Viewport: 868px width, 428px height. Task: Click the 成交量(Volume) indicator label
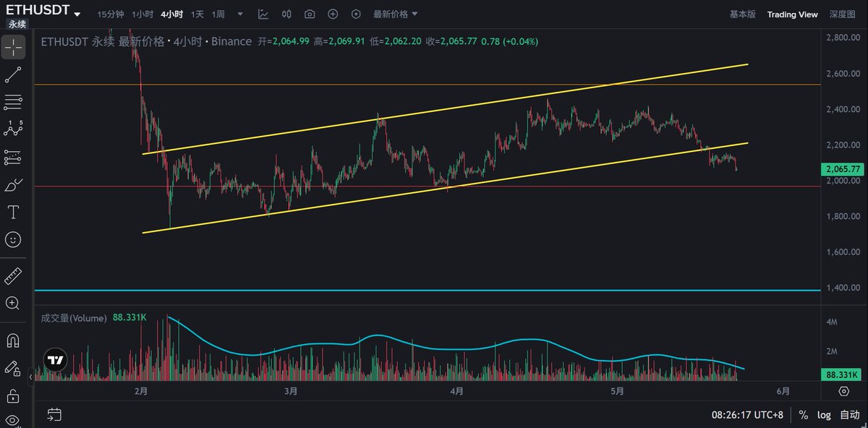[74, 317]
